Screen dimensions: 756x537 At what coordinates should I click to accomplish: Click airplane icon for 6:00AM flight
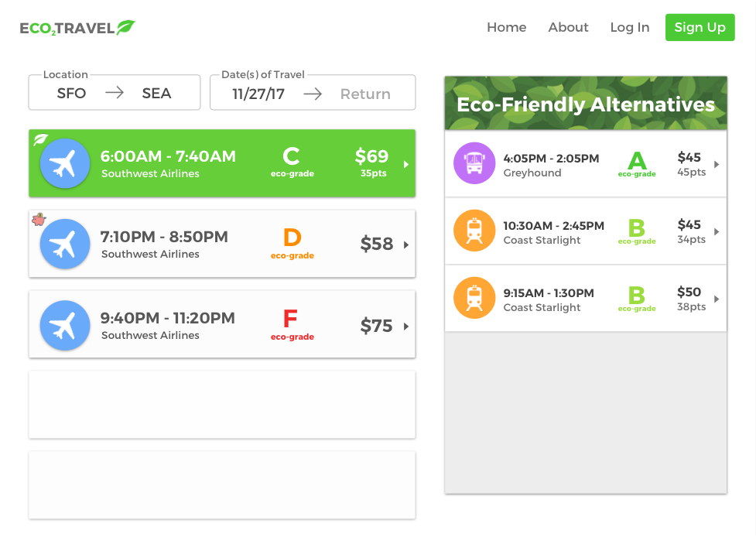point(65,163)
